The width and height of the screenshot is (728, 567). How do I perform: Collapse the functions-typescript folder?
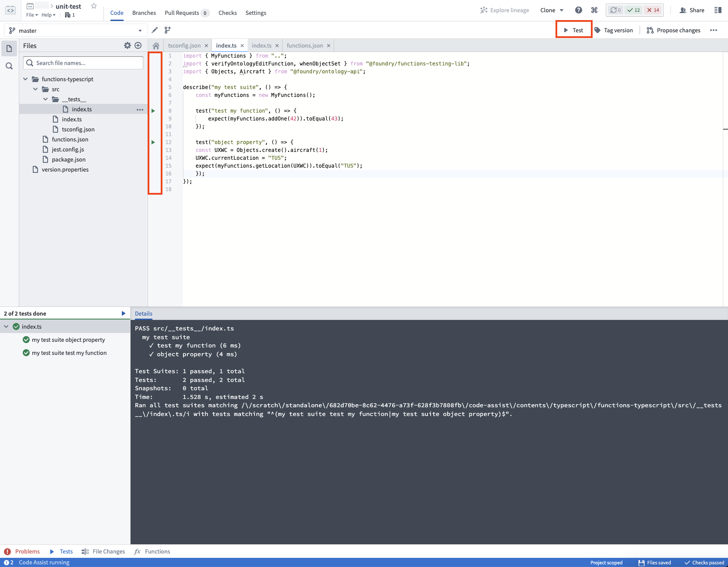(25, 79)
